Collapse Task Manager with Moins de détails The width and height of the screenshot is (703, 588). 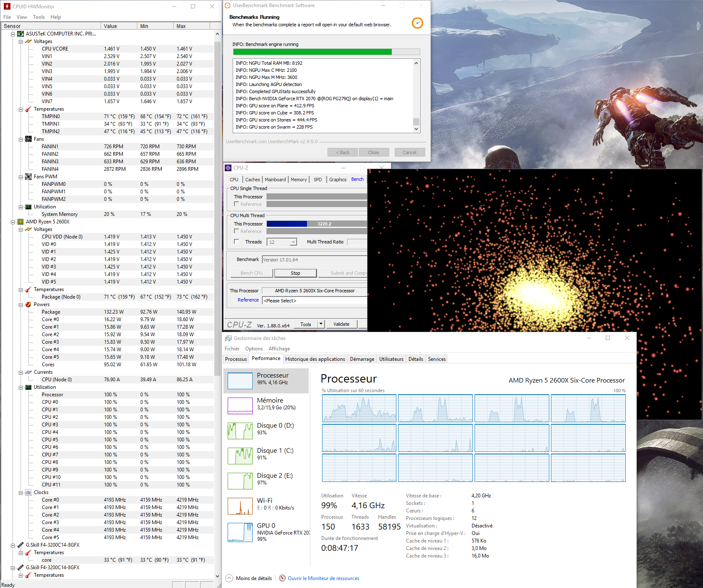[249, 578]
